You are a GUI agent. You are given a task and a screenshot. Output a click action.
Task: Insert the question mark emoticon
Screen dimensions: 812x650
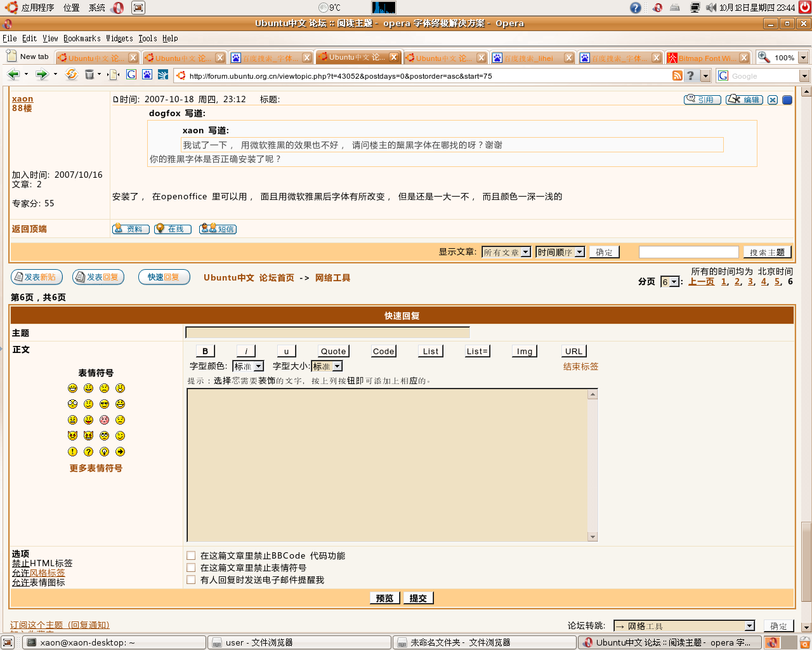(x=88, y=451)
